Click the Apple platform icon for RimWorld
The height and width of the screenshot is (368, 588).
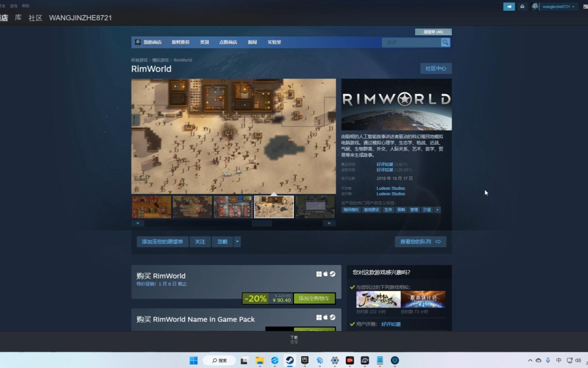coord(326,274)
